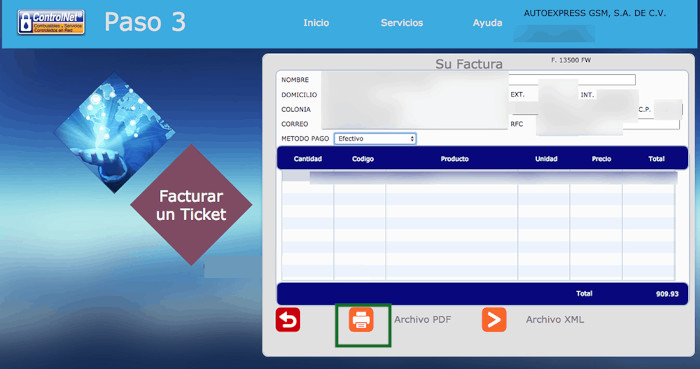Click the globe hand diamond image
Viewport: 700px width, 369px height.
pyautogui.click(x=114, y=133)
